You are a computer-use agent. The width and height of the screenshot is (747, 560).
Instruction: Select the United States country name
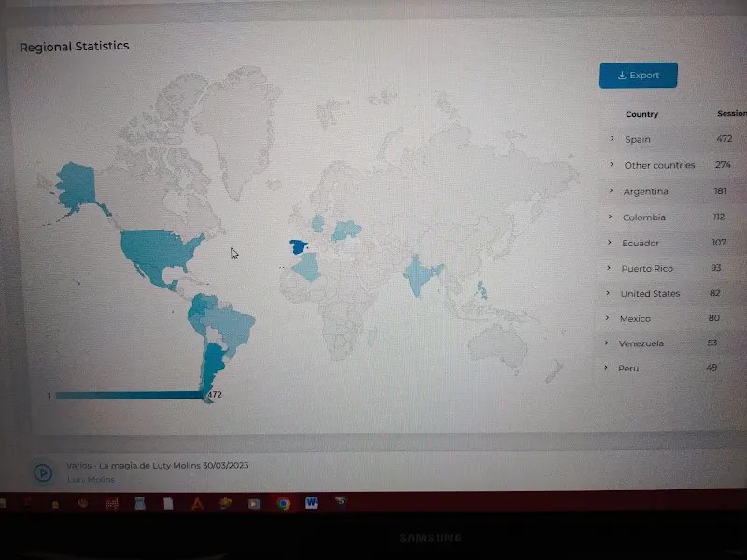tap(650, 293)
